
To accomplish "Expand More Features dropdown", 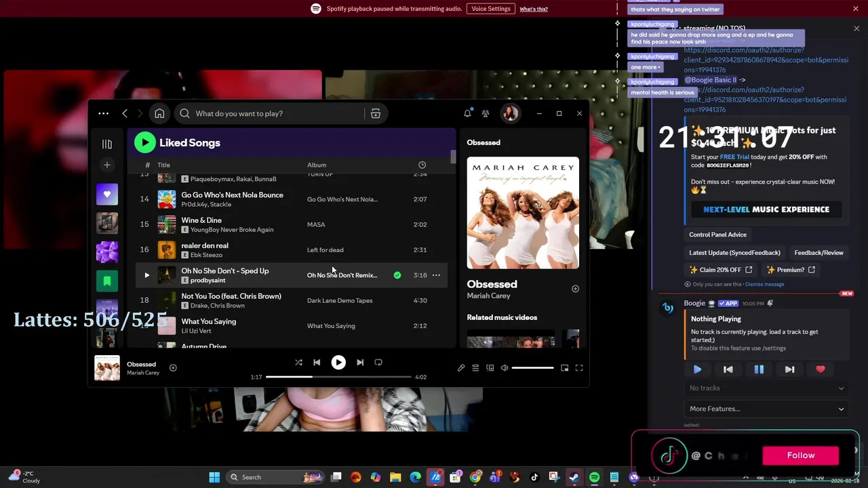I will coord(766,409).
